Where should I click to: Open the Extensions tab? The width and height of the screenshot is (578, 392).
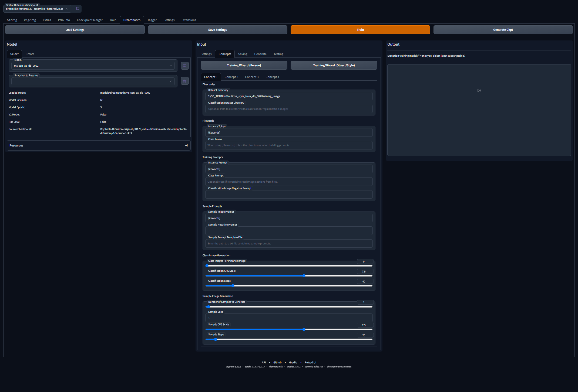(x=189, y=20)
